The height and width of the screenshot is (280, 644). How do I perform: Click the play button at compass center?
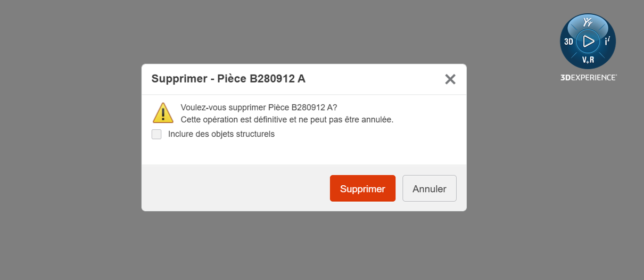pyautogui.click(x=588, y=41)
